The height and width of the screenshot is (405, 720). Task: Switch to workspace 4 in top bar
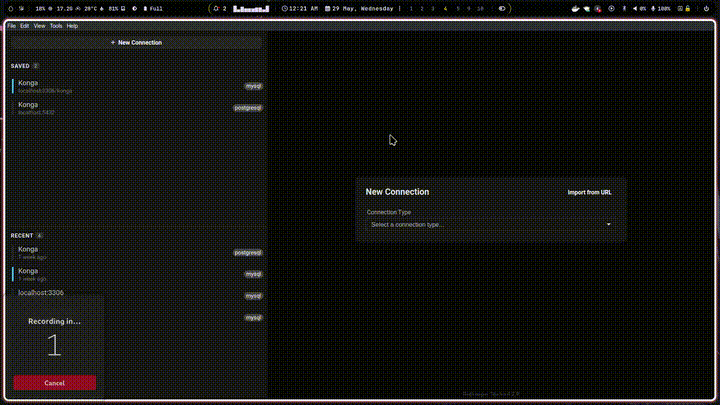445,9
